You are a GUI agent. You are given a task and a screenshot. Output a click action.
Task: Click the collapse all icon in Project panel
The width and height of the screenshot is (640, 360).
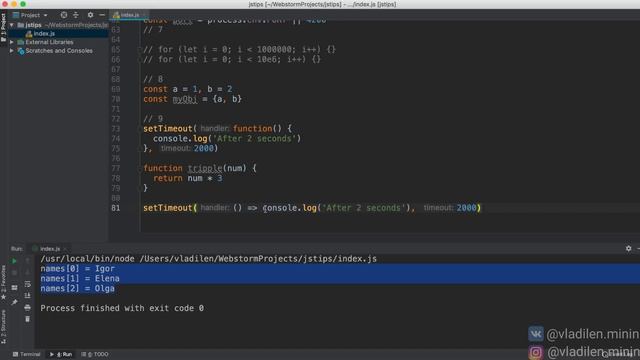click(76, 15)
